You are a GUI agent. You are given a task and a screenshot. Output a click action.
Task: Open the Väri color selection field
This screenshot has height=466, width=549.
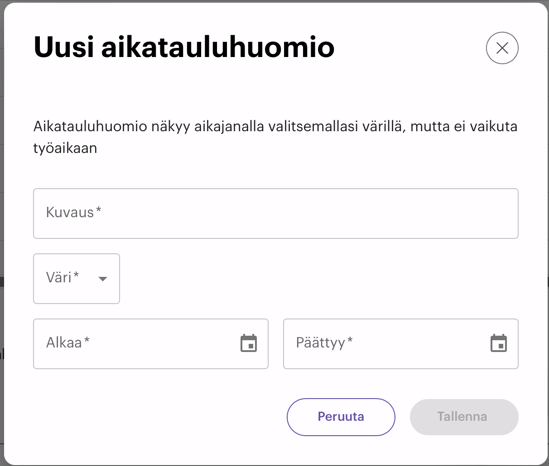click(x=76, y=279)
